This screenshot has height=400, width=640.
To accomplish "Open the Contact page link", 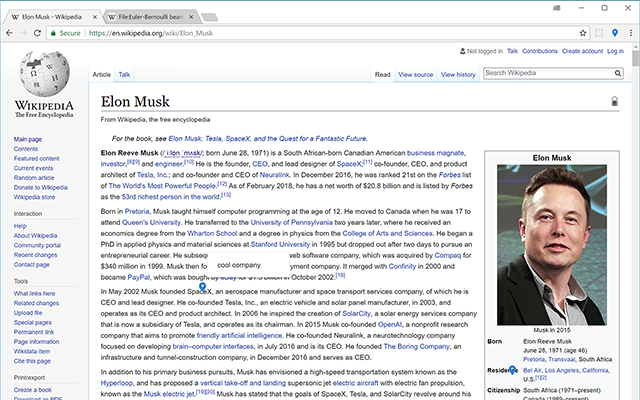I will pos(31,264).
